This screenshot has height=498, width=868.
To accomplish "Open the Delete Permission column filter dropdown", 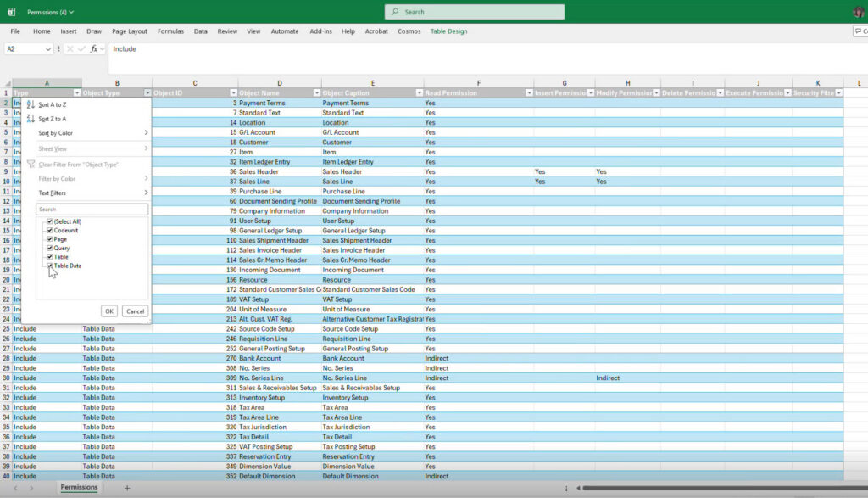I will click(x=721, y=93).
